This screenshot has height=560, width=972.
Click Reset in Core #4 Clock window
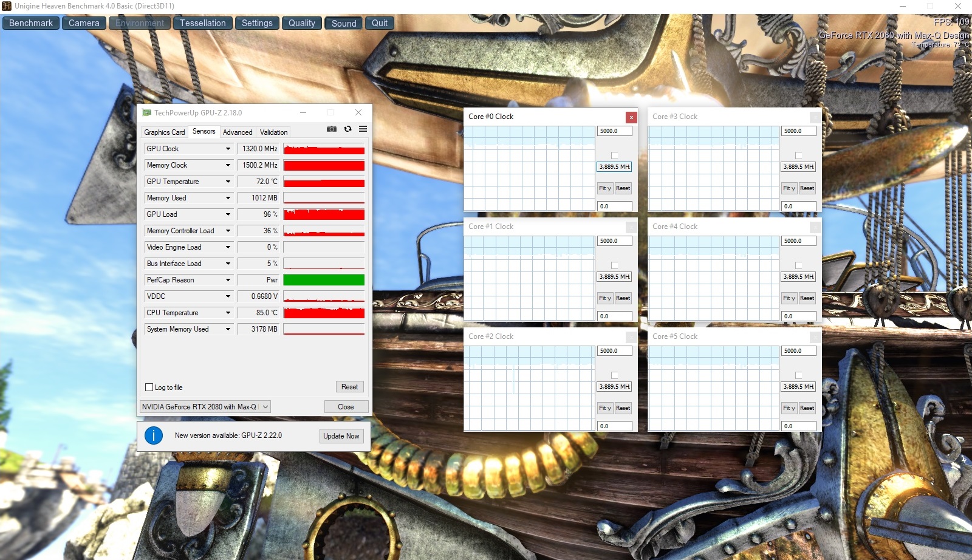pyautogui.click(x=807, y=298)
